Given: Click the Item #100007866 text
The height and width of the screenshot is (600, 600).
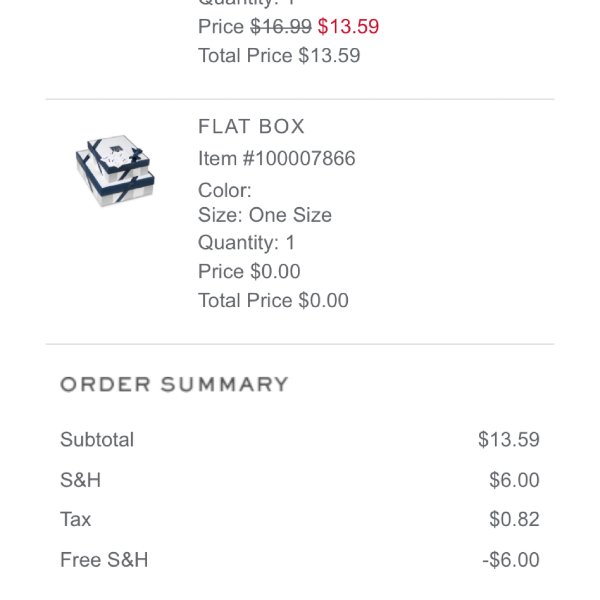Looking at the screenshot, I should (277, 158).
